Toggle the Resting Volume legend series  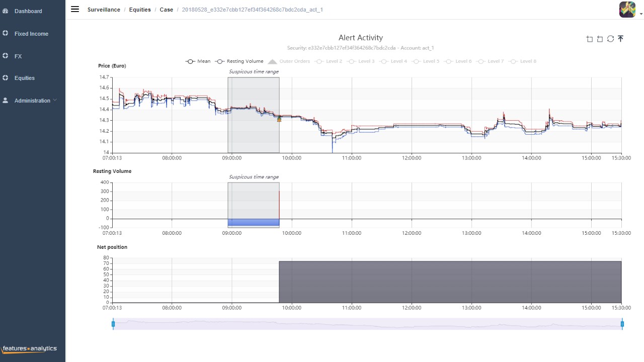[239, 61]
